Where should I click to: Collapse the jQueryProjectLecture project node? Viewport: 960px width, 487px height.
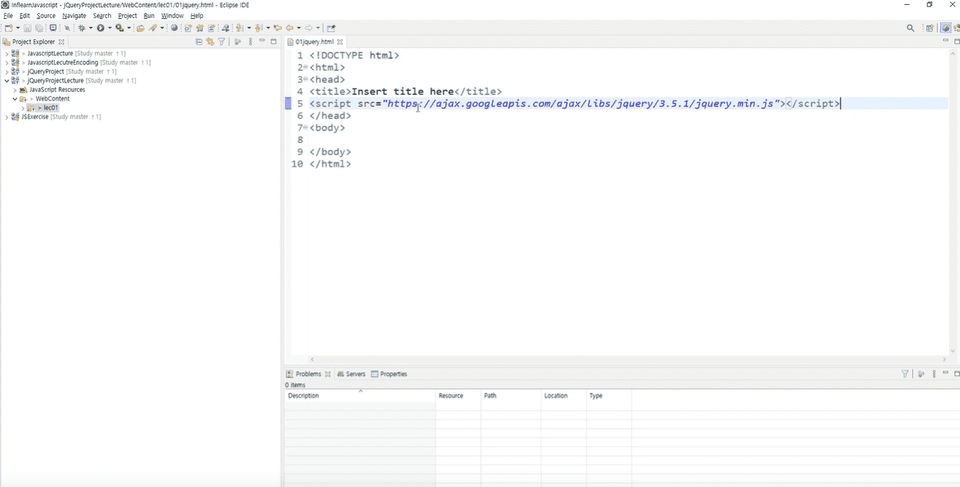coord(7,80)
